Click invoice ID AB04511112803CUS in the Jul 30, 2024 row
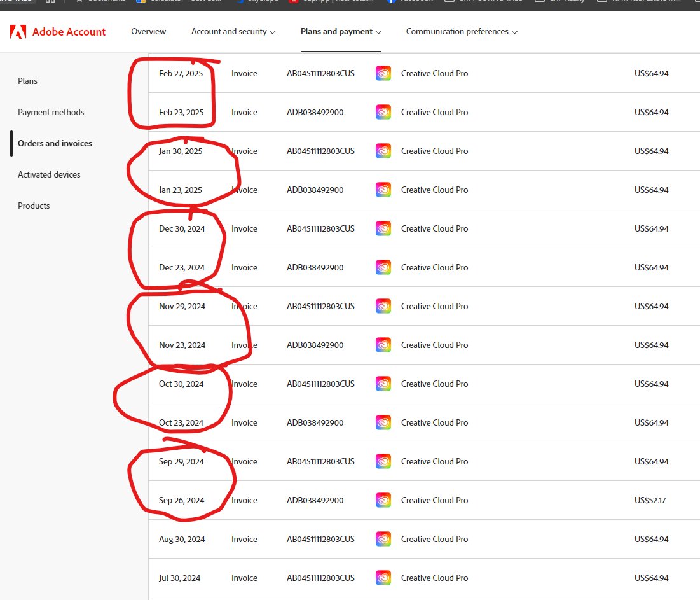Screen dimensions: 700x600 coord(320,578)
